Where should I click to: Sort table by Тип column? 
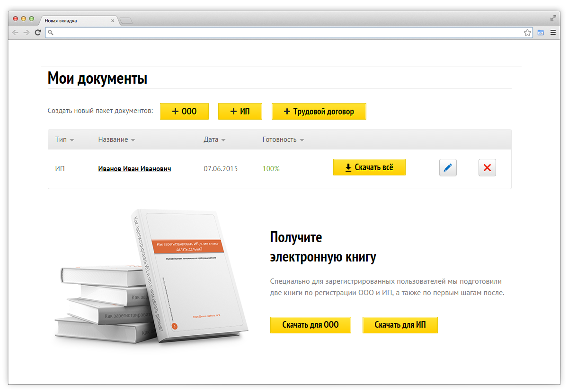tap(64, 139)
